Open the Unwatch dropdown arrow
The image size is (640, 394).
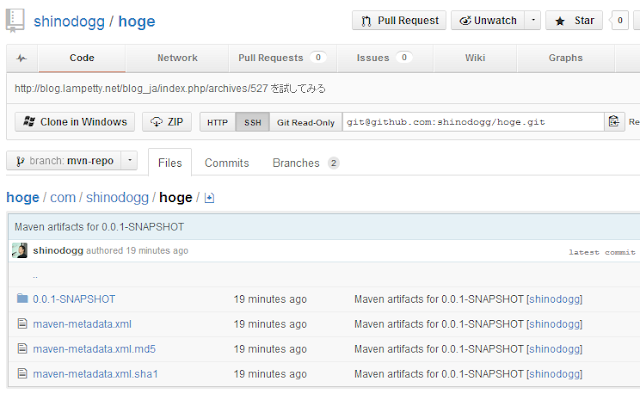coord(533,20)
